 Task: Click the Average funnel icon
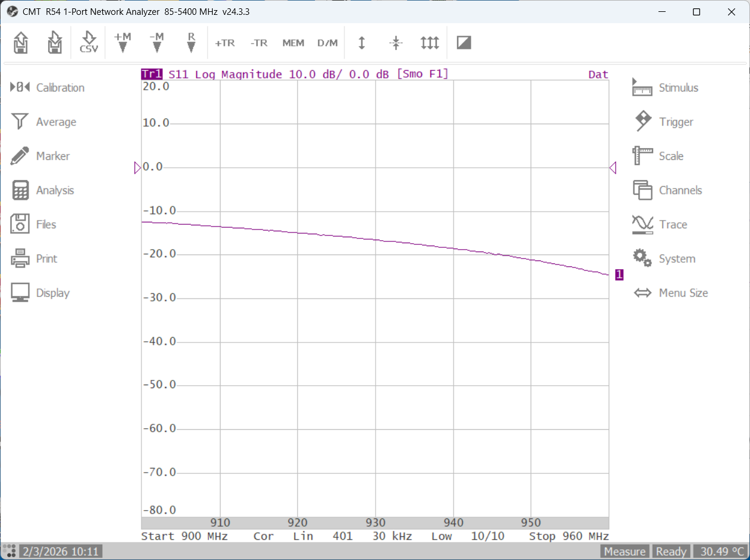pyautogui.click(x=20, y=122)
